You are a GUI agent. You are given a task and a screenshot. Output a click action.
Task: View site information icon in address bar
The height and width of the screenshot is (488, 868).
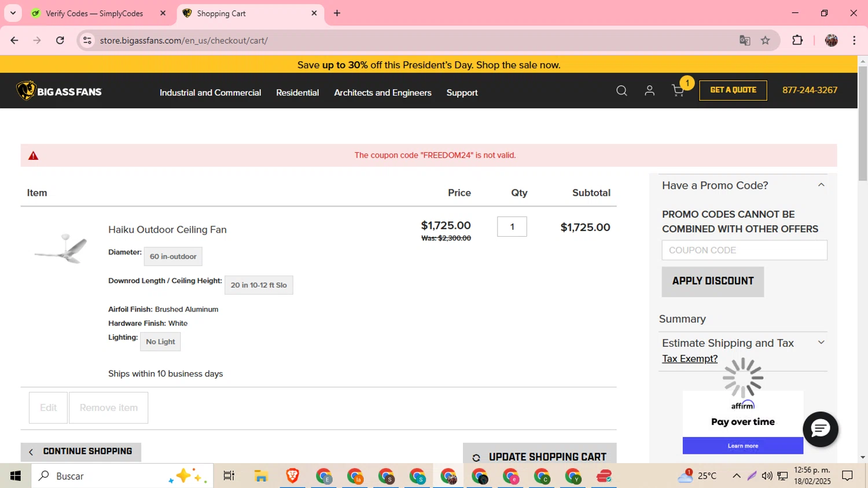(x=87, y=41)
